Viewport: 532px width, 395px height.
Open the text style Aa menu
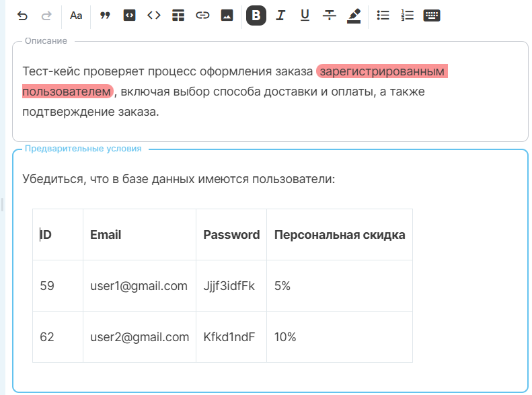tap(76, 15)
